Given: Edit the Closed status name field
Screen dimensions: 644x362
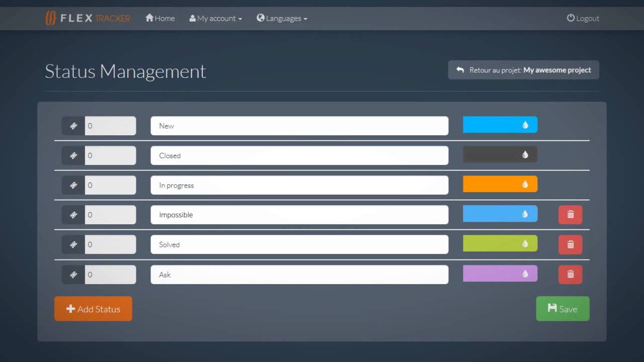Looking at the screenshot, I should pyautogui.click(x=299, y=155).
